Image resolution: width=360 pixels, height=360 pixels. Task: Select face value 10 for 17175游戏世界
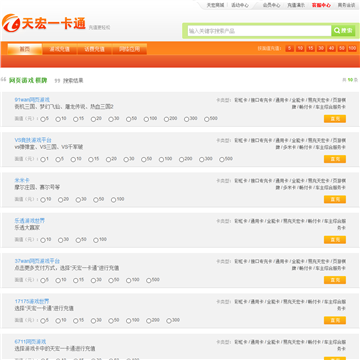(x=58, y=321)
